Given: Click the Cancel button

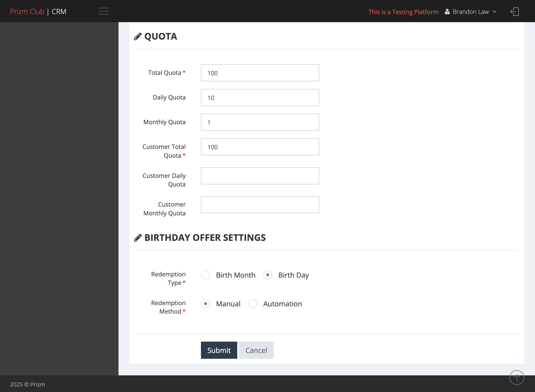Looking at the screenshot, I should 256,350.
